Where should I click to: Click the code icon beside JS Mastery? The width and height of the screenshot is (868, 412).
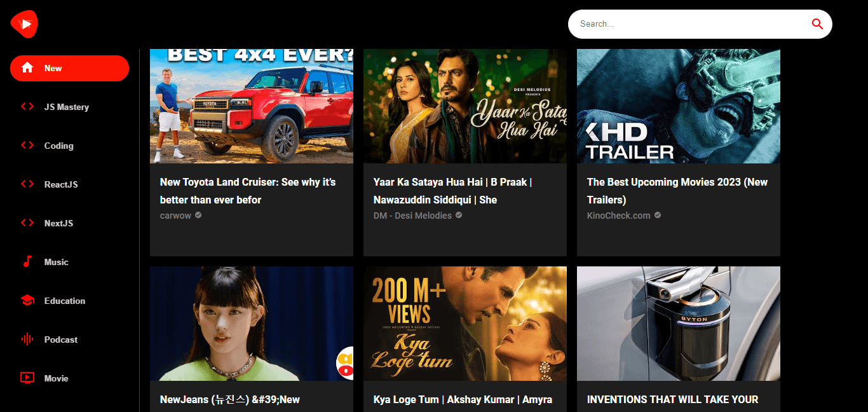tap(27, 107)
